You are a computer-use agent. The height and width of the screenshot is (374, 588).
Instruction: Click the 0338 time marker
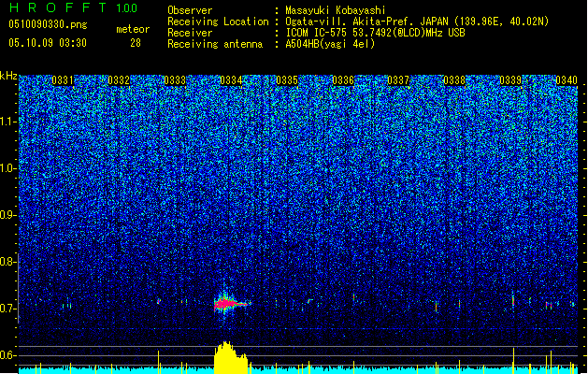click(x=454, y=80)
